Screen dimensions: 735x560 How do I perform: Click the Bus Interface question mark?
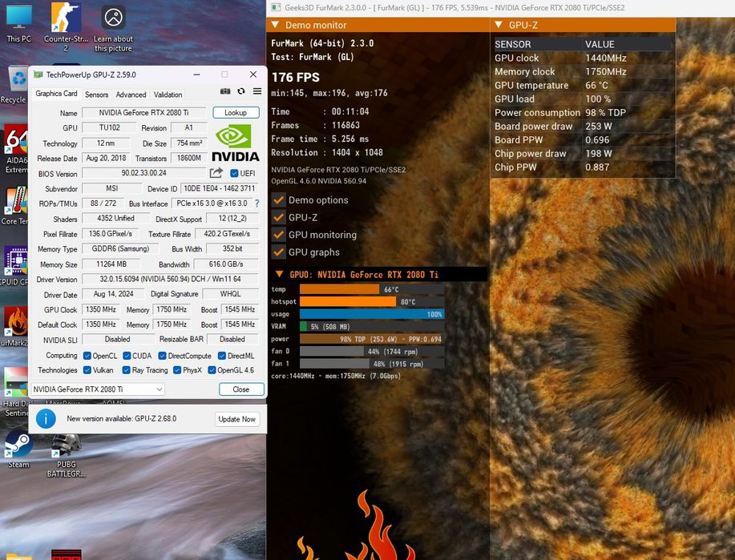pyautogui.click(x=256, y=203)
